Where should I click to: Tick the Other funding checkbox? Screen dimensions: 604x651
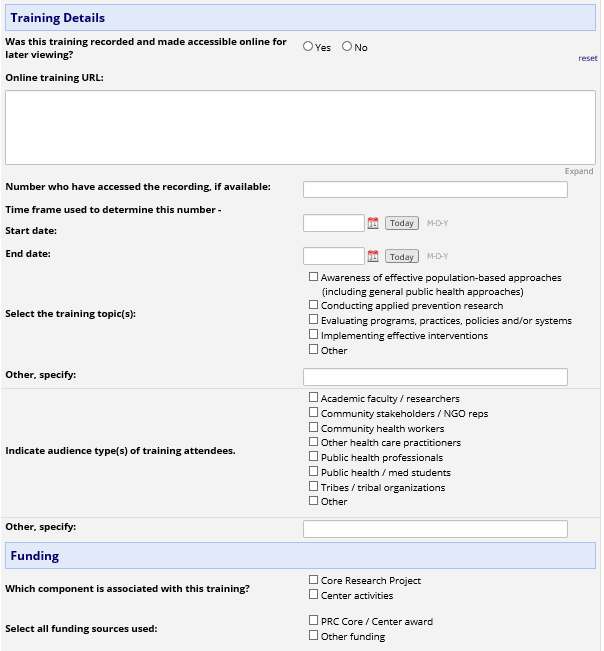point(314,636)
